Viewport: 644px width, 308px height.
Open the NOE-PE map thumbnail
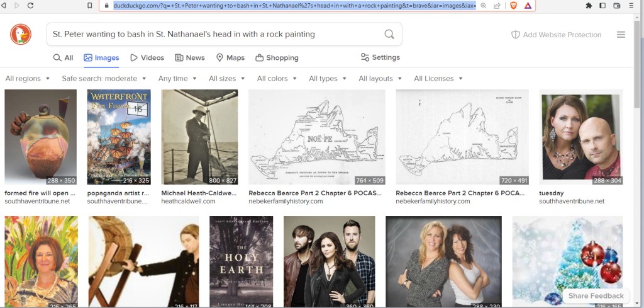tap(317, 137)
